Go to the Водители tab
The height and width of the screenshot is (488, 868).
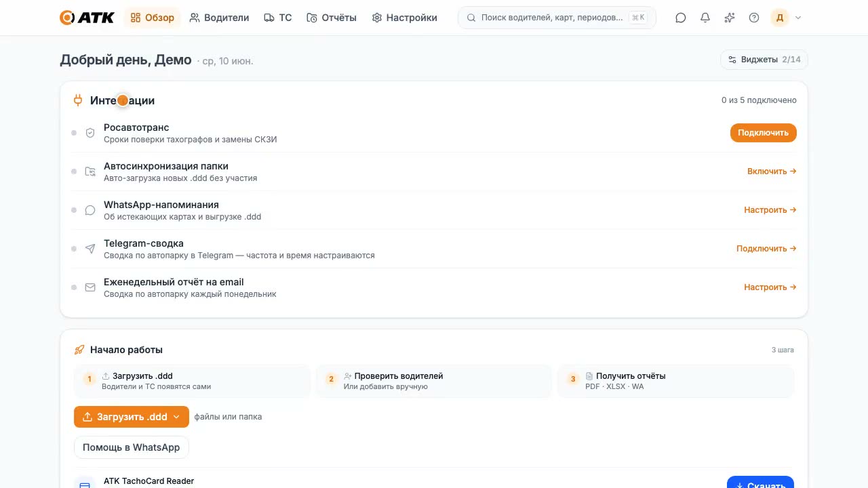[219, 18]
